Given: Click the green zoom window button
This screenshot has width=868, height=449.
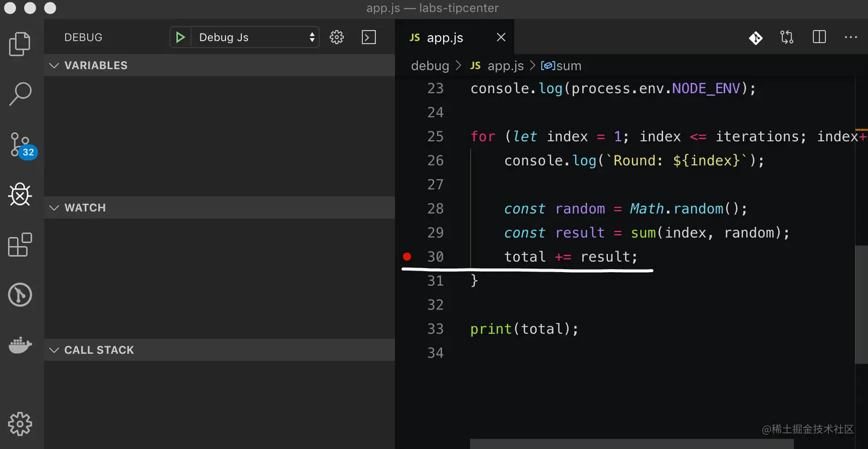Looking at the screenshot, I should click(50, 8).
